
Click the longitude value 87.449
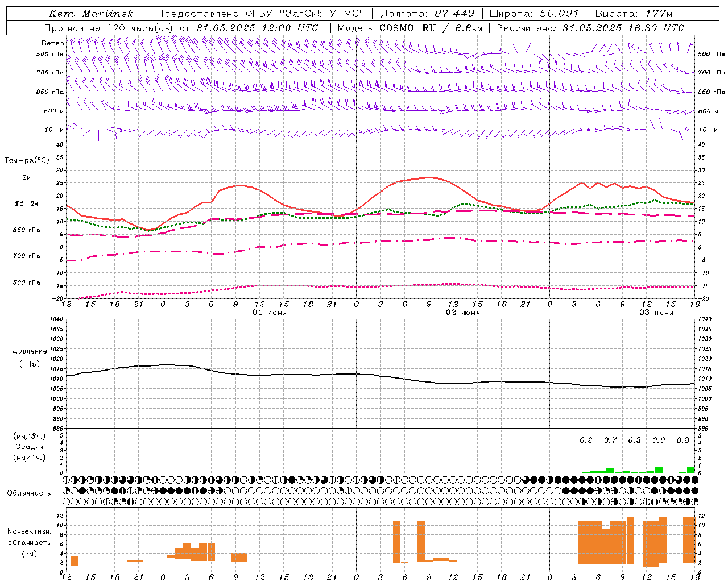(x=455, y=14)
